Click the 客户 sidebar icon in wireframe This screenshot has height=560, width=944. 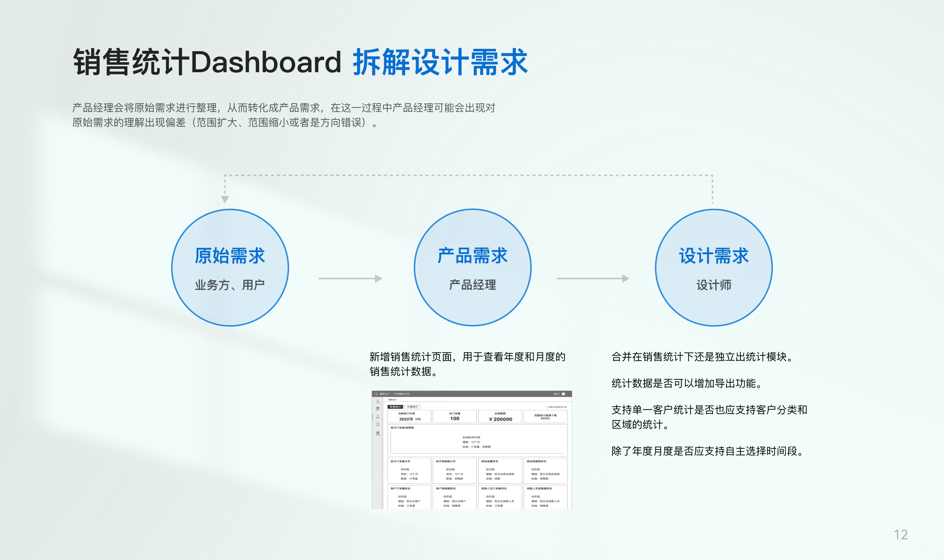(x=378, y=409)
